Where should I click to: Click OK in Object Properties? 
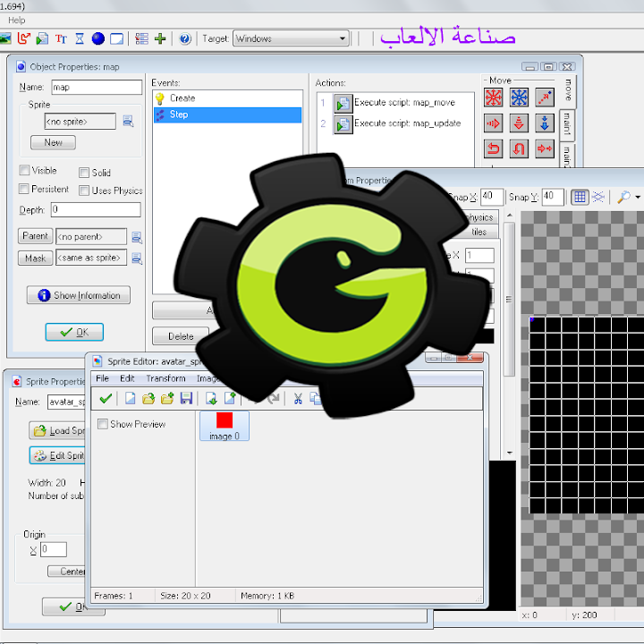click(74, 332)
